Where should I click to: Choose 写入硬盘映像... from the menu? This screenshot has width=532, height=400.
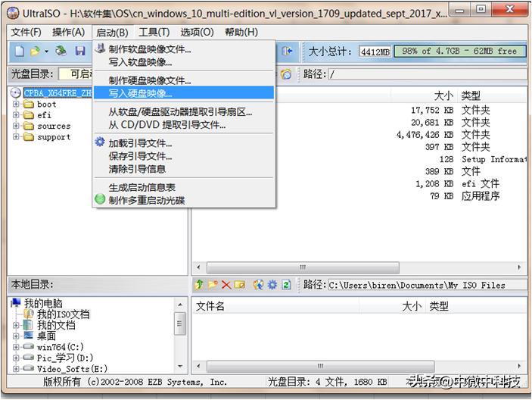click(x=184, y=92)
